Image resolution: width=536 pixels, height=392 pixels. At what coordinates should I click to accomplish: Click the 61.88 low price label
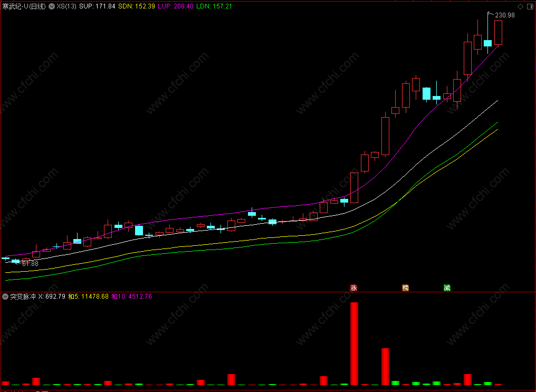(x=30, y=264)
